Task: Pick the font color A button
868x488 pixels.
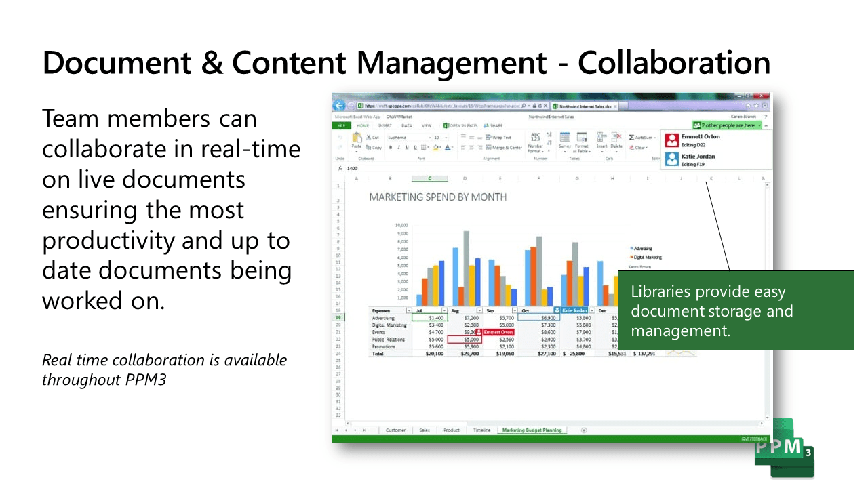Action: (448, 147)
